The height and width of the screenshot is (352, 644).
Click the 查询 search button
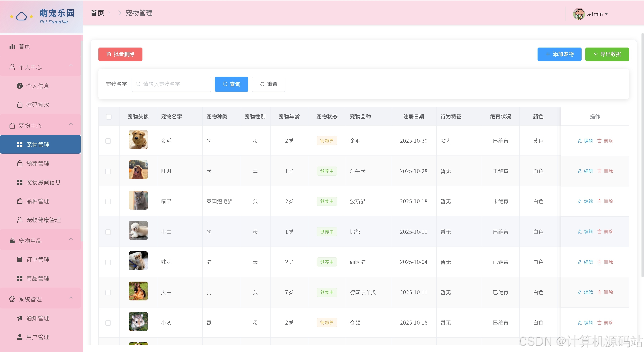pyautogui.click(x=232, y=84)
